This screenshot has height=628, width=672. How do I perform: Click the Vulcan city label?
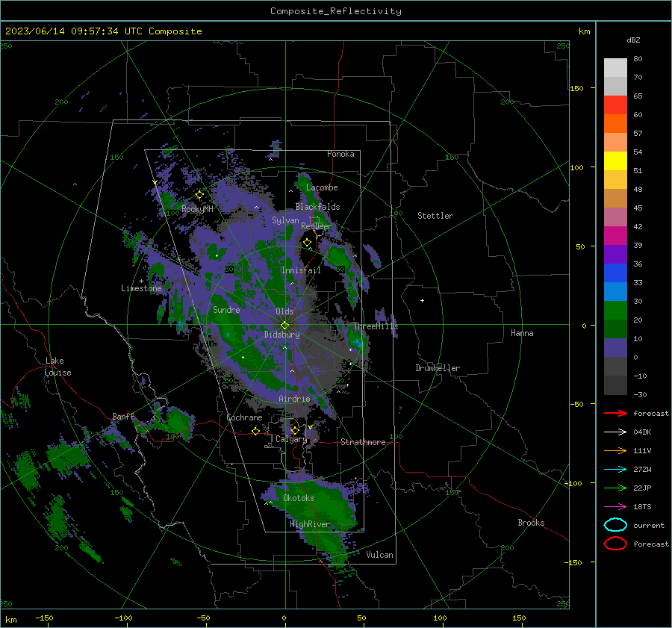click(x=380, y=555)
